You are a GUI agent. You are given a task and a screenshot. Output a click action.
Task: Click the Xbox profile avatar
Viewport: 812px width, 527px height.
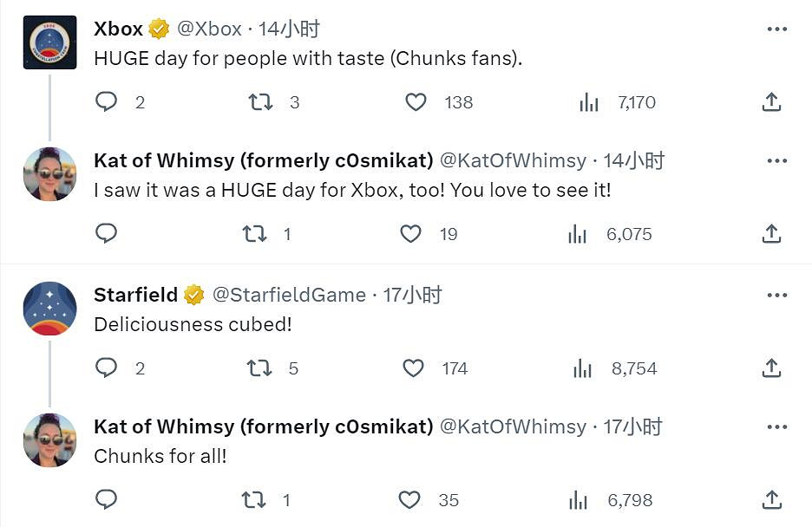[49, 42]
